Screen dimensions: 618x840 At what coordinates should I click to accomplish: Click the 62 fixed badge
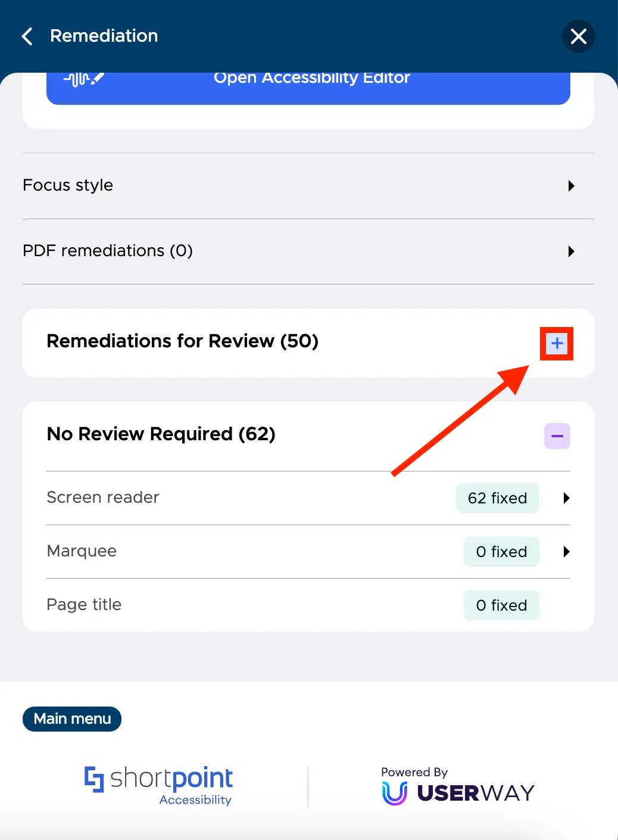(498, 498)
